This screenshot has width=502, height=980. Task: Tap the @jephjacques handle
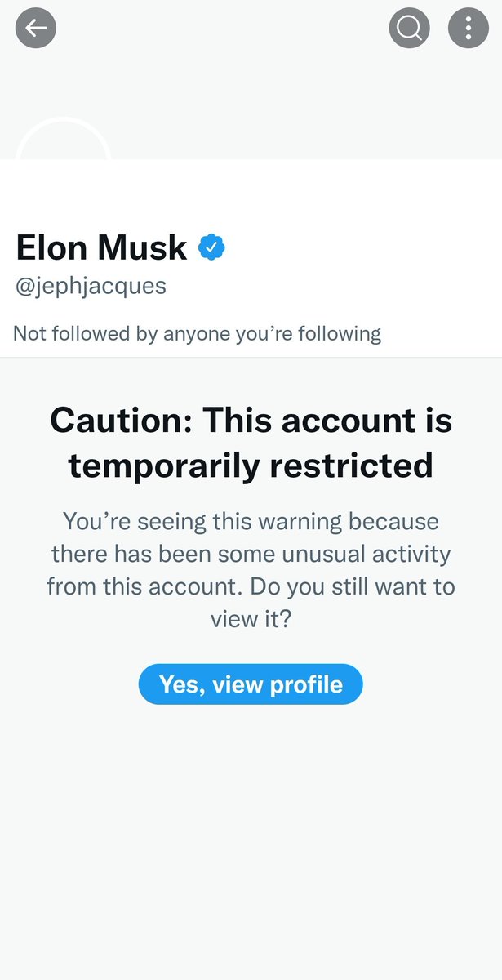(91, 286)
